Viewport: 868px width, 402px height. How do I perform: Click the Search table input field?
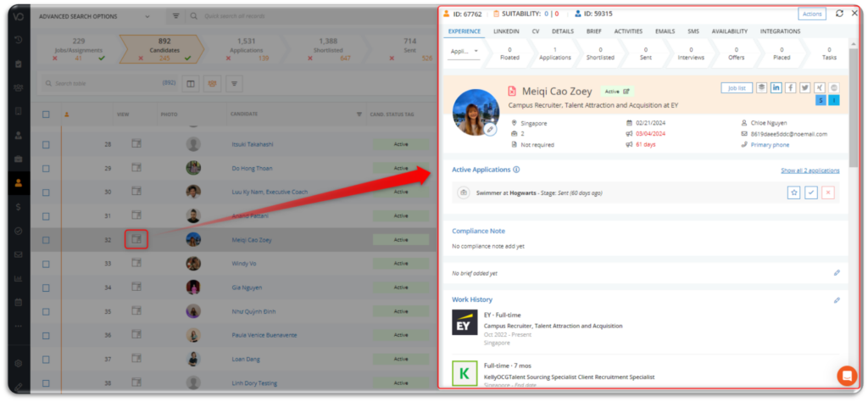click(x=102, y=83)
